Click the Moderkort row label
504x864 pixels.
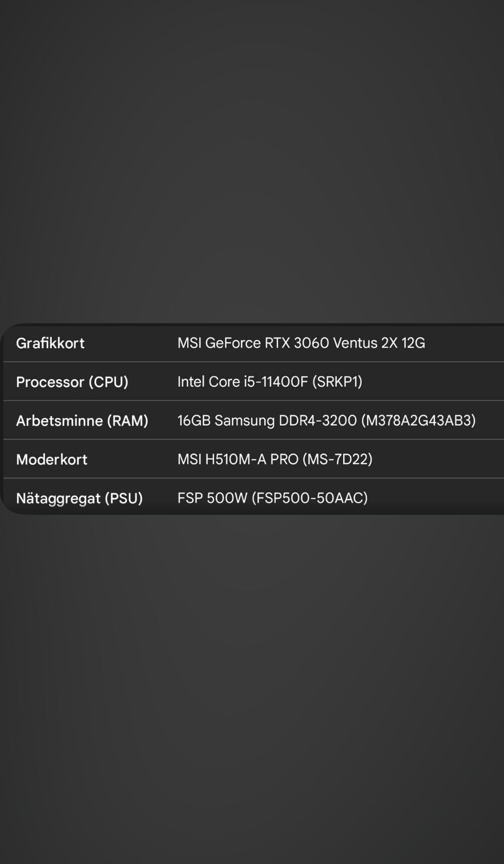52,460
